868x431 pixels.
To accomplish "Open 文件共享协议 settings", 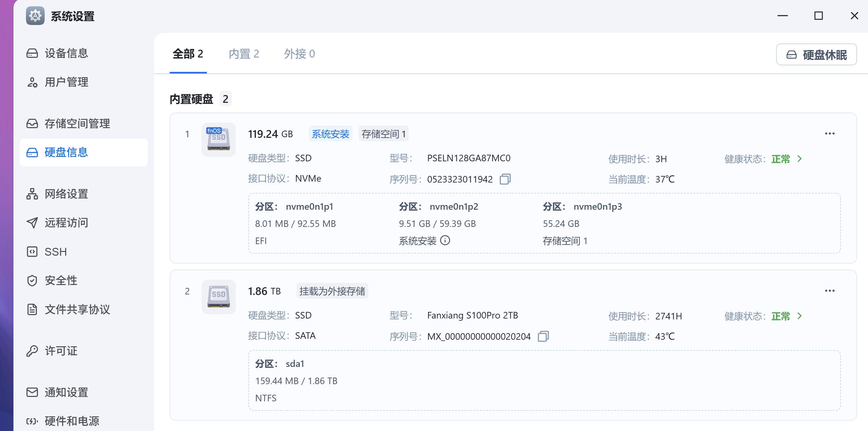I will (77, 310).
